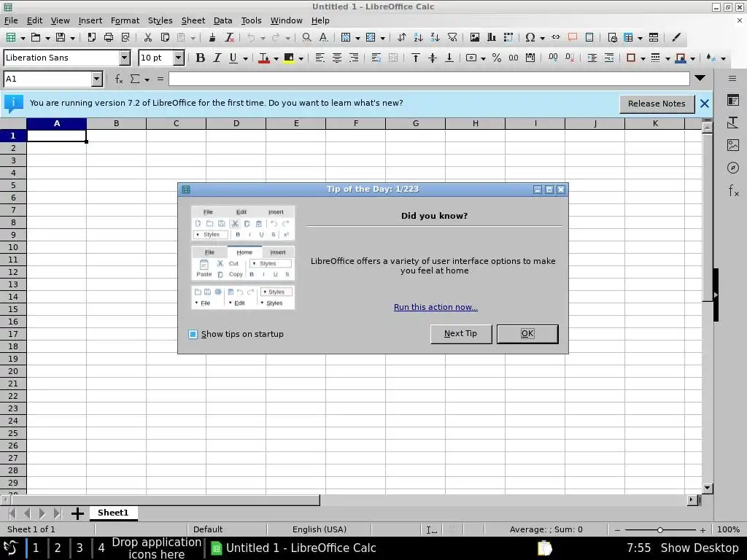Click the Print icon in toolbar

[109, 38]
